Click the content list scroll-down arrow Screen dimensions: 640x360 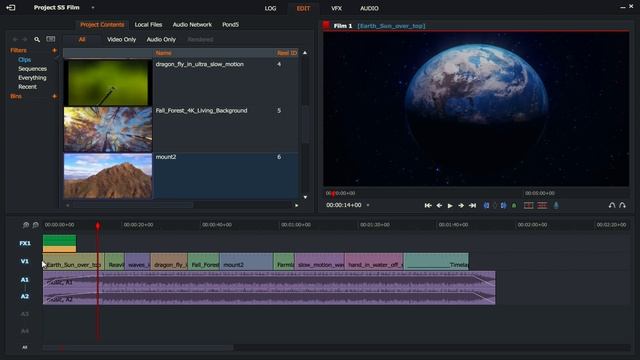305,197
